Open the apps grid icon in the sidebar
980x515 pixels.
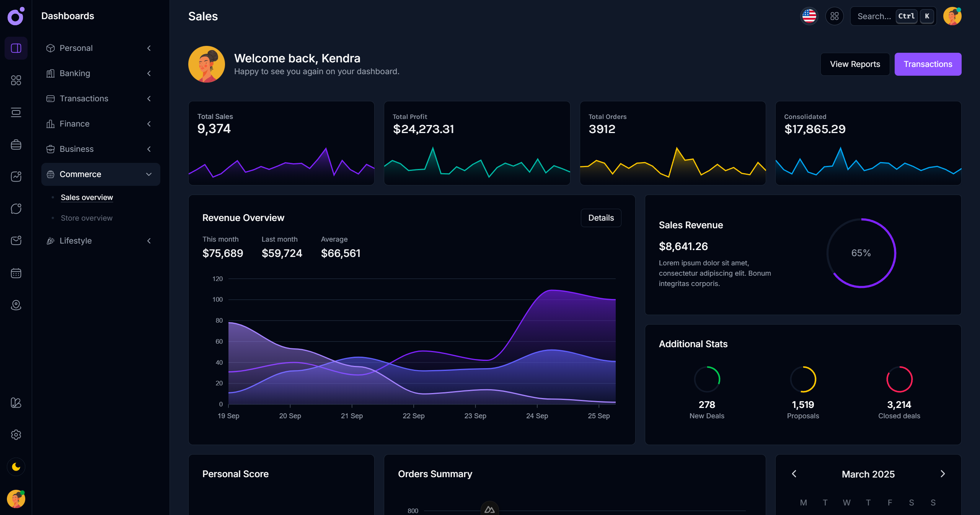16,80
